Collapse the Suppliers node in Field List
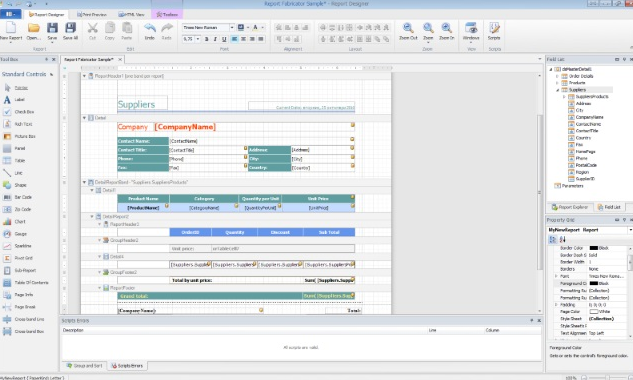 (x=557, y=90)
